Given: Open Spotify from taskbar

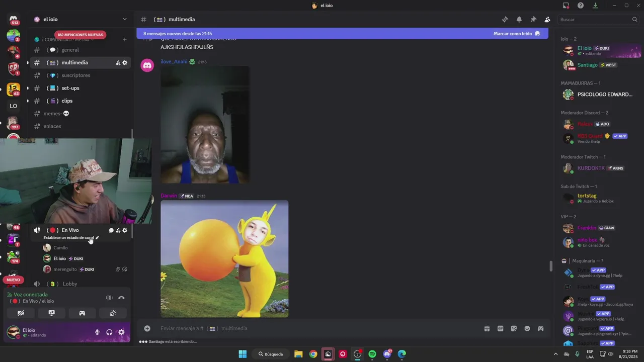Looking at the screenshot, I should coord(372,354).
